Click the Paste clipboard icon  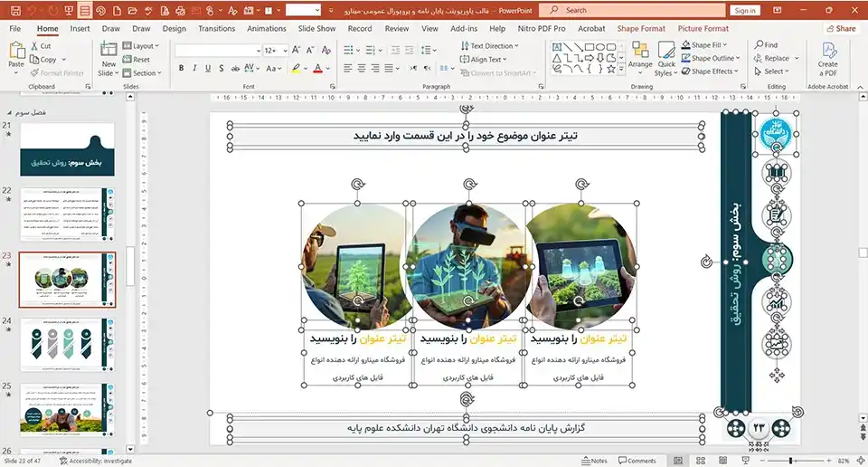pyautogui.click(x=16, y=51)
